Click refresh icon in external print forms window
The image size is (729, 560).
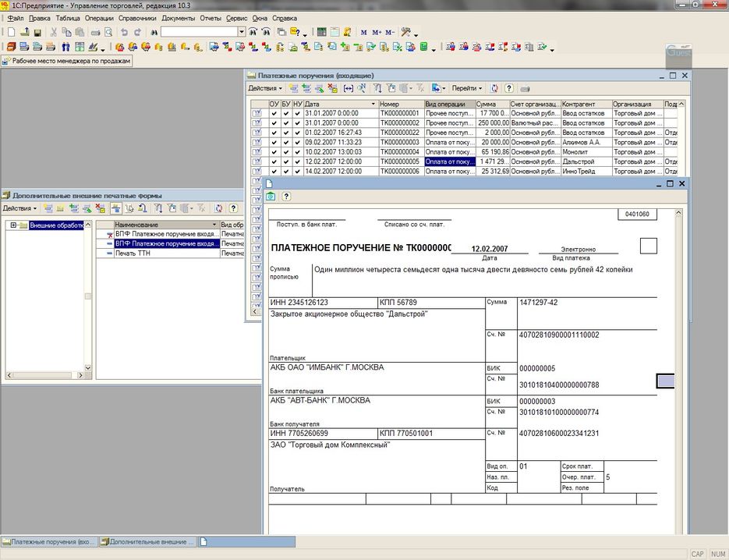(218, 208)
